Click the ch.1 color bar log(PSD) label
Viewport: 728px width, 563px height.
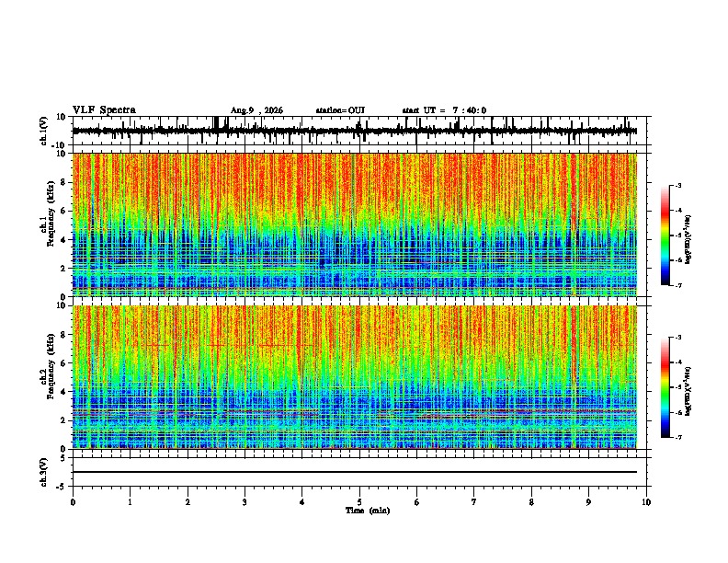pyautogui.click(x=688, y=239)
